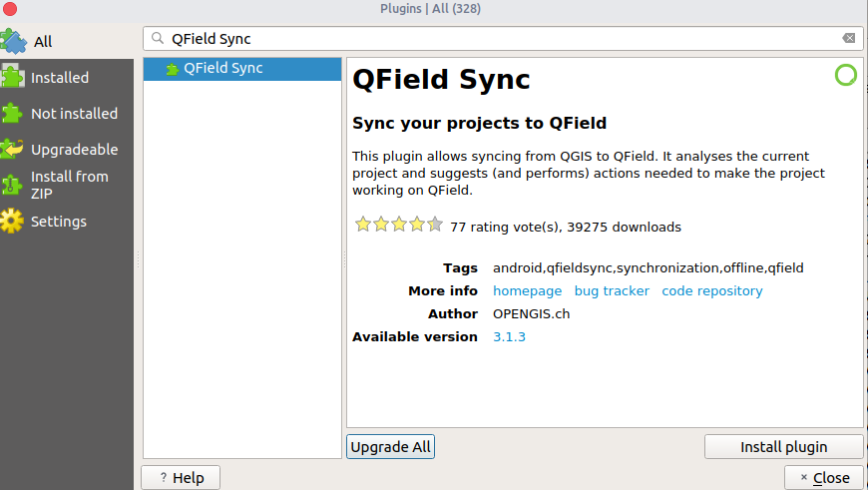The height and width of the screenshot is (490, 868).
Task: Click the green circle plugin logo
Action: pos(846,75)
